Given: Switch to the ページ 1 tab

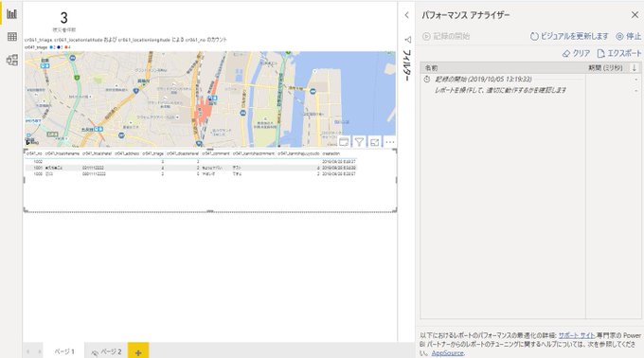Looking at the screenshot, I should [x=64, y=351].
